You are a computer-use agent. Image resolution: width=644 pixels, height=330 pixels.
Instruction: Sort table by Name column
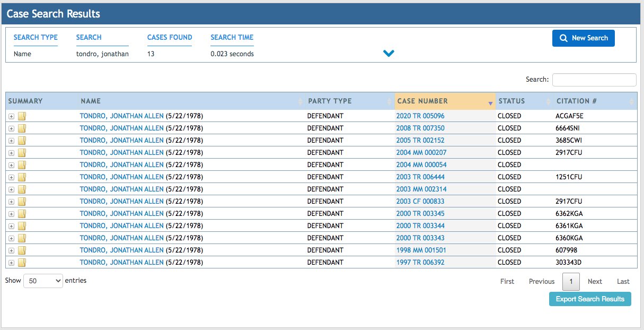coord(191,101)
